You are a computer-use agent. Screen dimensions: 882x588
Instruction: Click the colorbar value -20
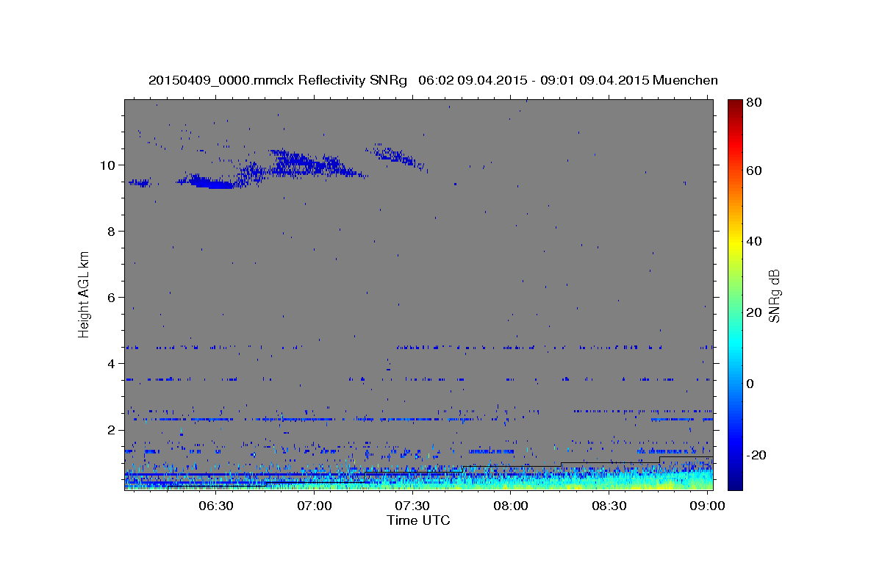756,455
